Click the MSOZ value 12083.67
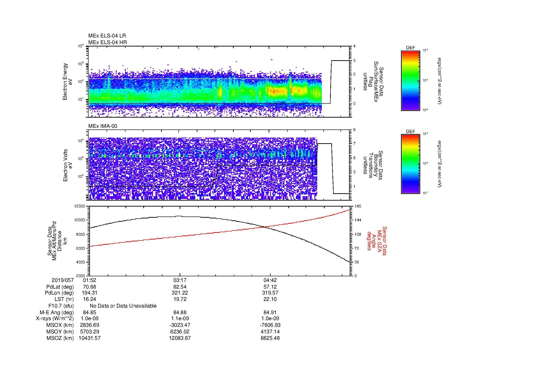The image size is (555, 392). click(x=180, y=338)
